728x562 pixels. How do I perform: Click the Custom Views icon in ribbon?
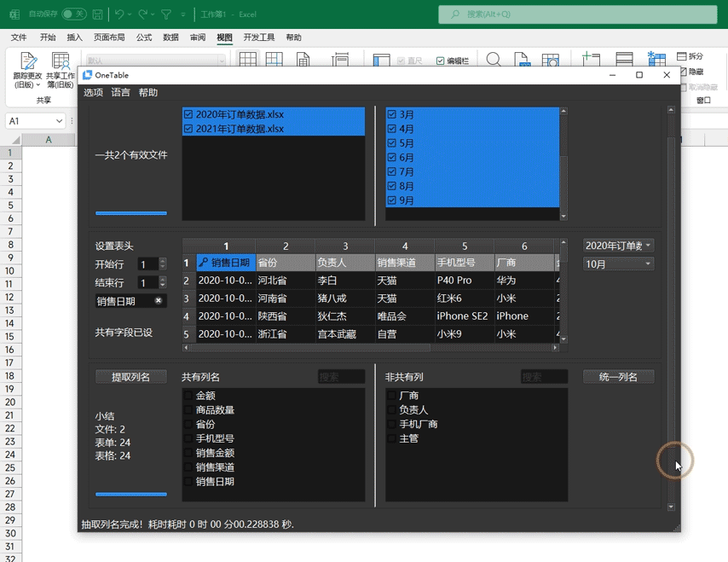point(340,60)
